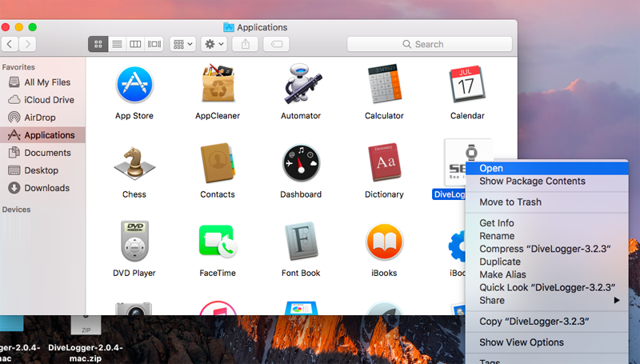Viewport: 640px width, 364px height.
Task: Select Applications in sidebar
Action: [x=42, y=135]
